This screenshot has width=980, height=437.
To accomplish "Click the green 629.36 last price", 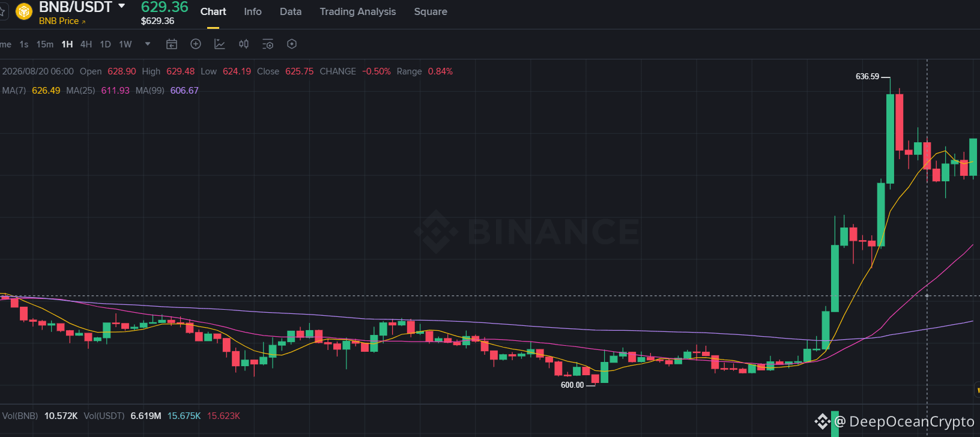I will coord(165,7).
